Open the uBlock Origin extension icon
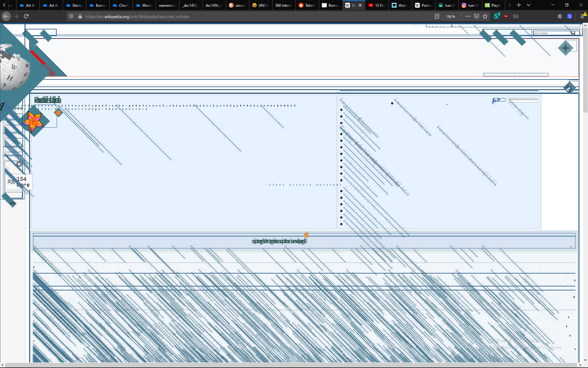Image resolution: width=588 pixels, height=368 pixels. pyautogui.click(x=506, y=16)
